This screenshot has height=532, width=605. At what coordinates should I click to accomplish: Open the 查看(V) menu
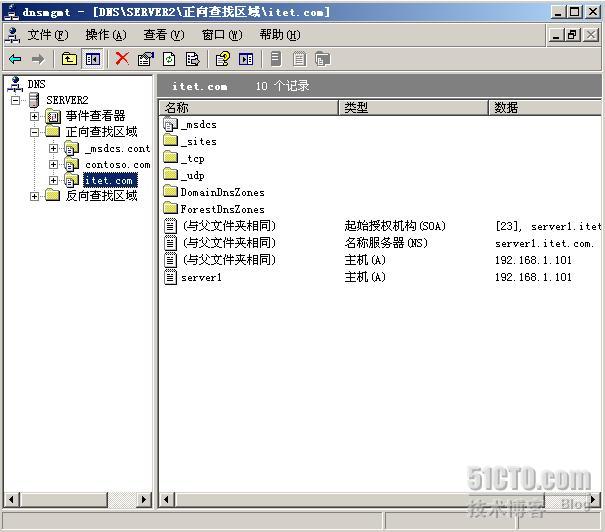click(x=164, y=35)
